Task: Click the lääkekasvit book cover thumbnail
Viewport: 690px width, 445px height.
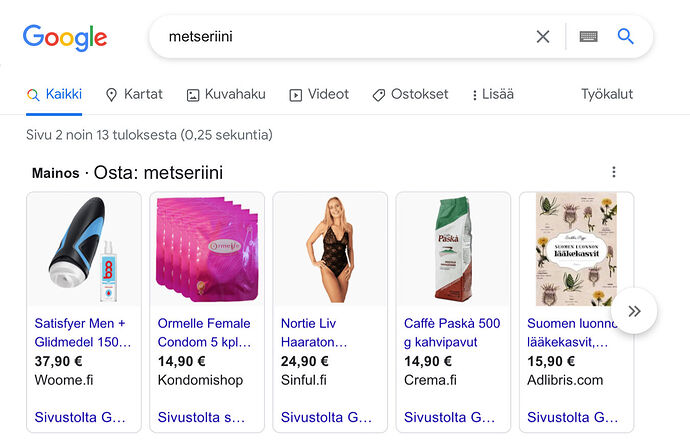Action: pyautogui.click(x=576, y=249)
